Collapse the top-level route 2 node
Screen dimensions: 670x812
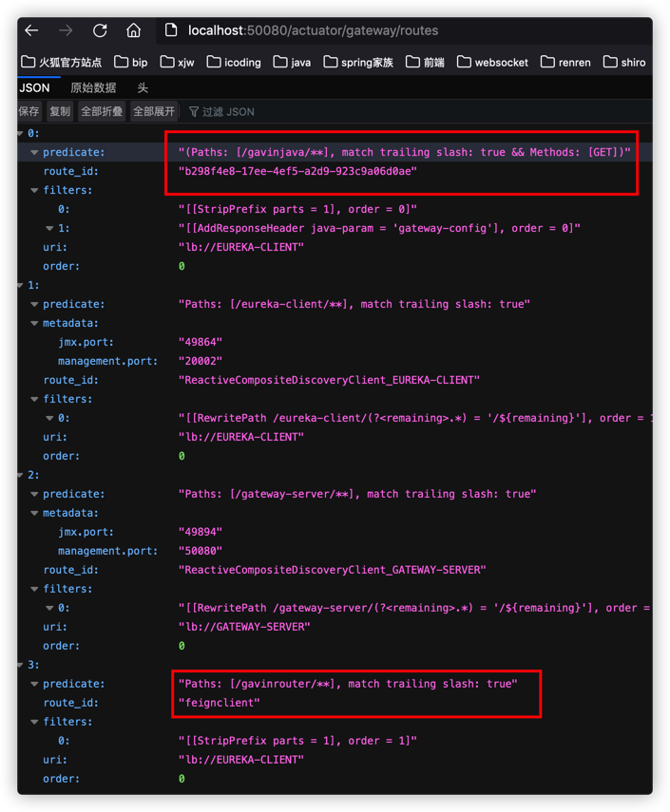pyautogui.click(x=20, y=476)
